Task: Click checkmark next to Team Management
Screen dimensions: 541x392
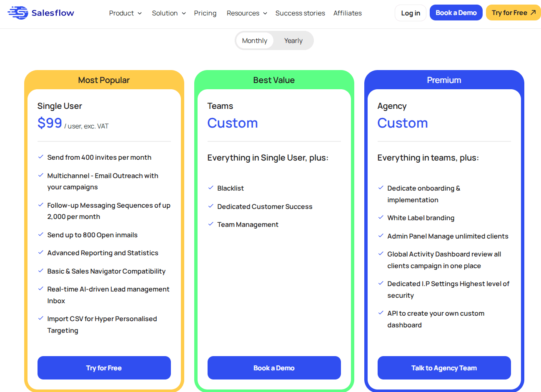Action: (x=210, y=224)
